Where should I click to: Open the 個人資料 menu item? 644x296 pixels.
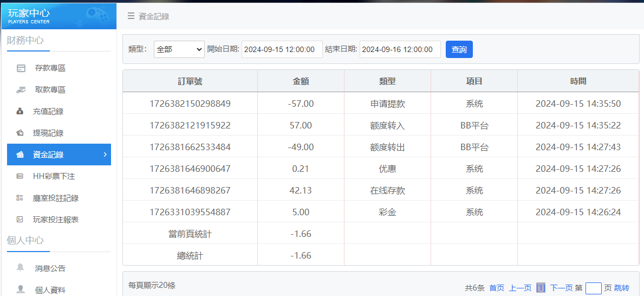50,290
